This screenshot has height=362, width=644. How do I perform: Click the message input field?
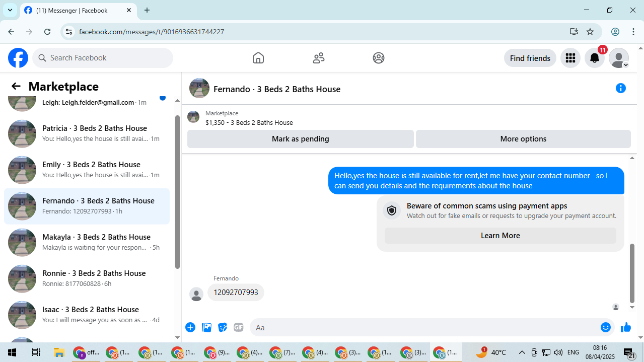424,327
